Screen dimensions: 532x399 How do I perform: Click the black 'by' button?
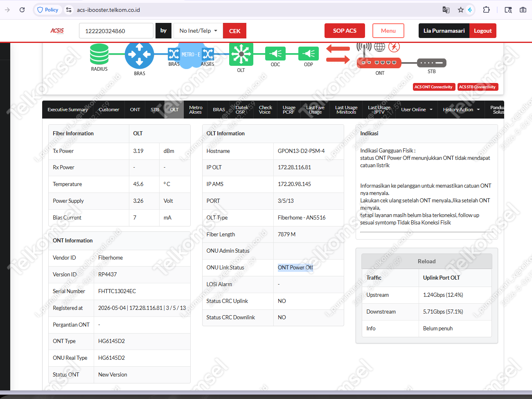163,31
